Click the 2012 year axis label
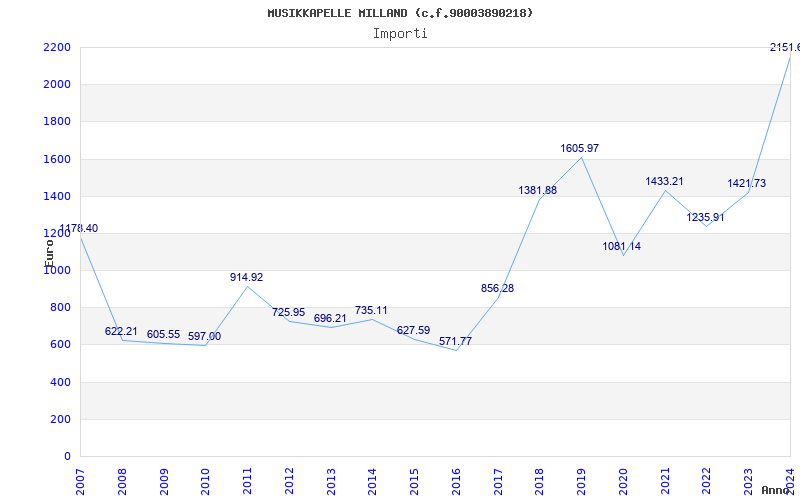 coord(289,482)
